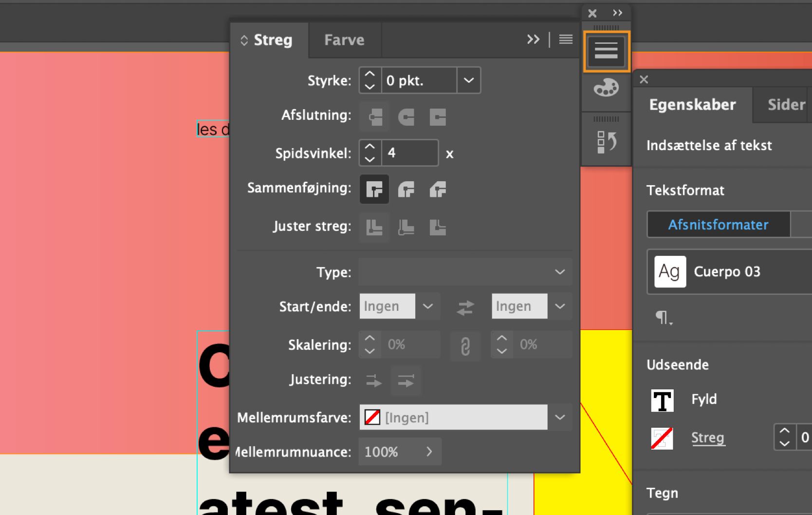Collapse Streg panel with double arrows
This screenshot has height=515, width=812.
pos(534,39)
